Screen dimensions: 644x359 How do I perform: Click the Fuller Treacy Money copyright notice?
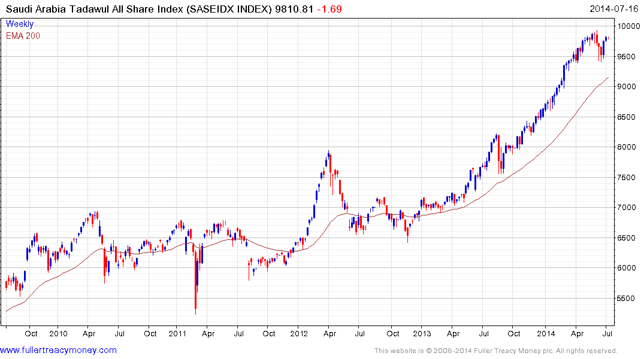click(x=496, y=351)
